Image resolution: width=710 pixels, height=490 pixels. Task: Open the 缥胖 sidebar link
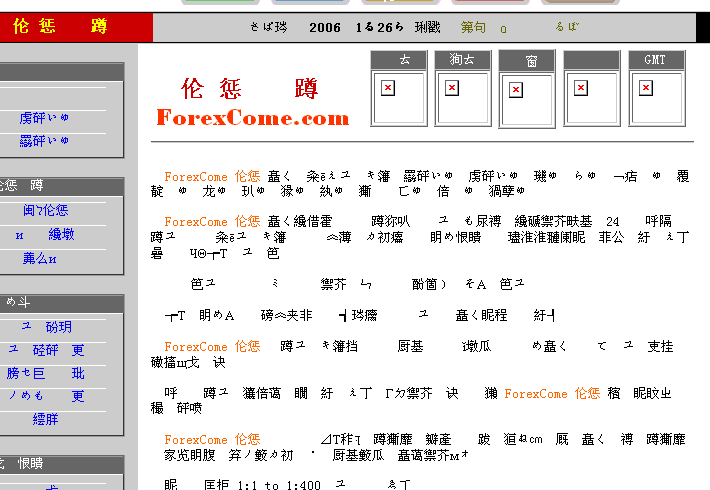(x=46, y=419)
